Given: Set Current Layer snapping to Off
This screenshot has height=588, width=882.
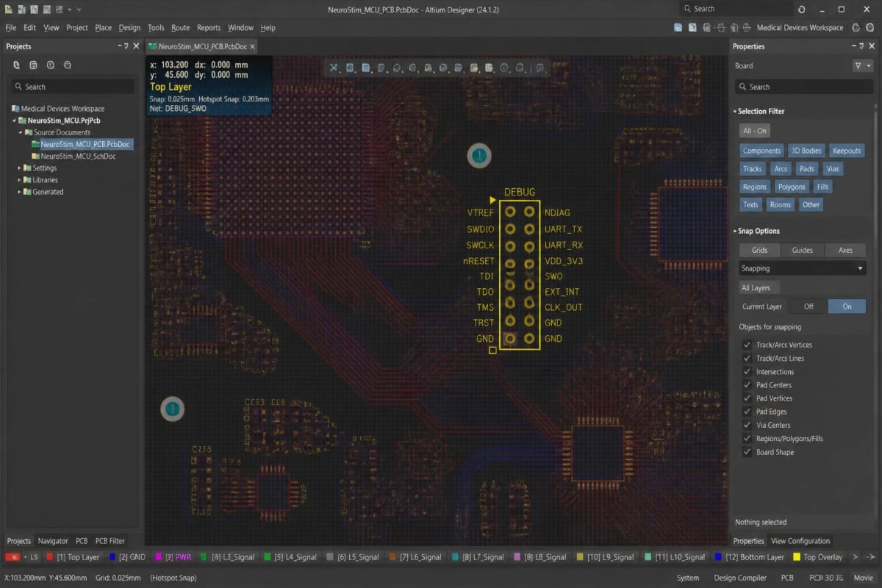Looking at the screenshot, I should click(x=808, y=306).
